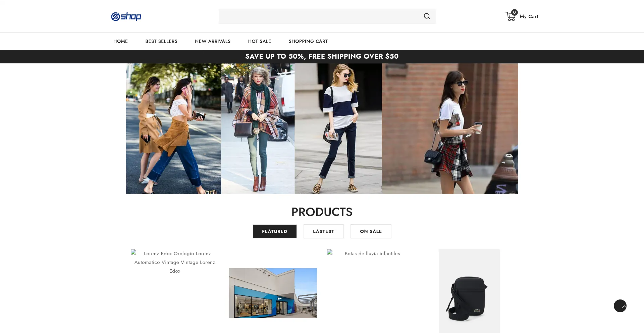Open the NEW ARRIVALS menu item
644x333 pixels.
(213, 41)
